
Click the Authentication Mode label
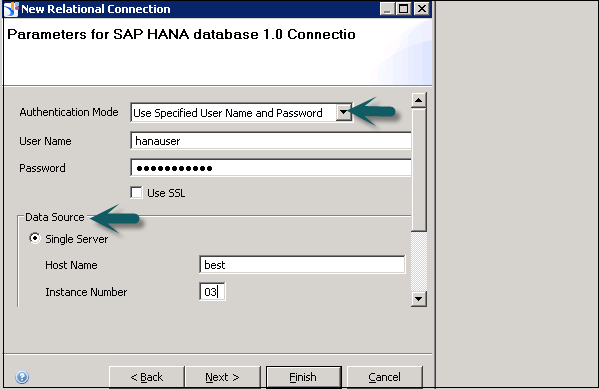[x=69, y=112]
